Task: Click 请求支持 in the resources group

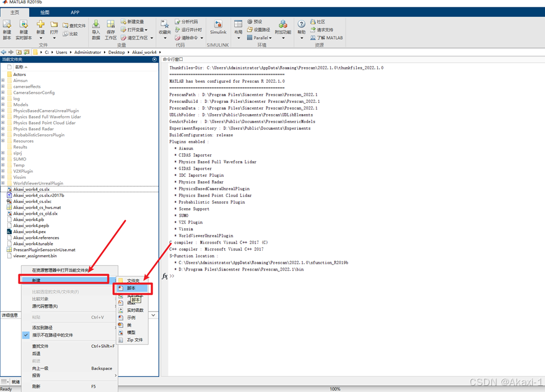Action: (322, 30)
